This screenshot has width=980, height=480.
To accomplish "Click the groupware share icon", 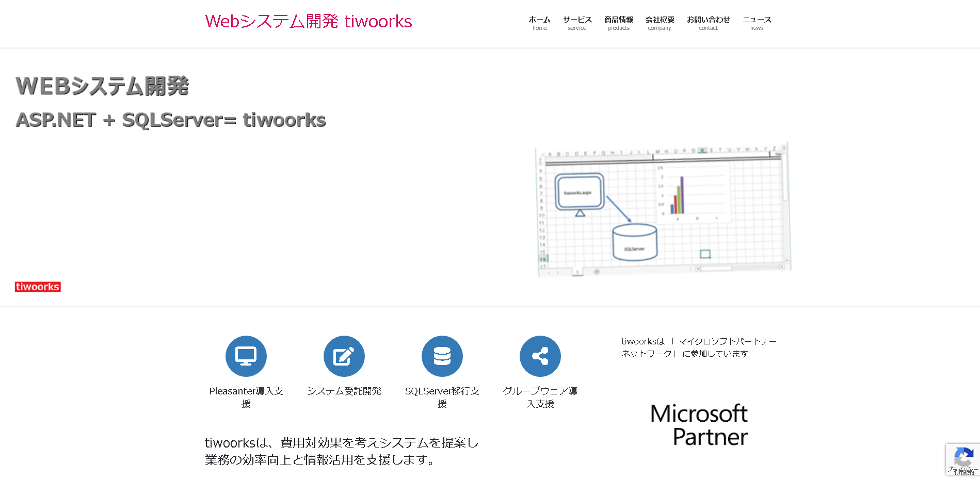I will (540, 356).
